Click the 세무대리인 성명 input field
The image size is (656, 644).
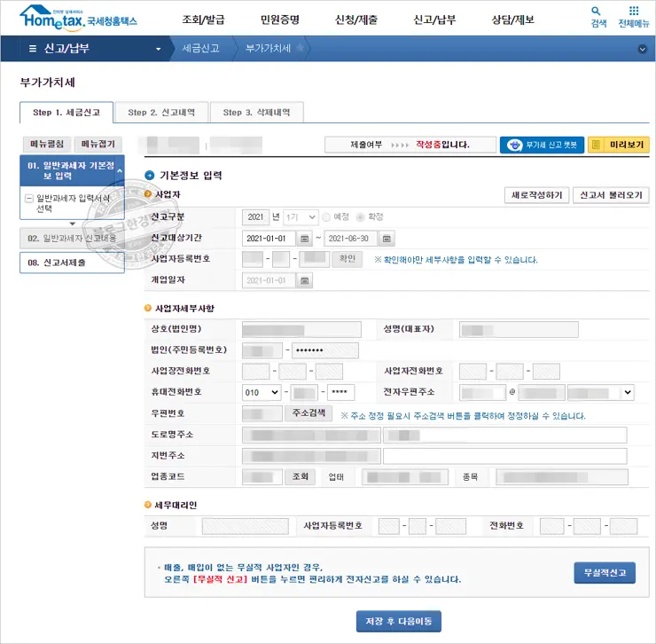coord(246,526)
